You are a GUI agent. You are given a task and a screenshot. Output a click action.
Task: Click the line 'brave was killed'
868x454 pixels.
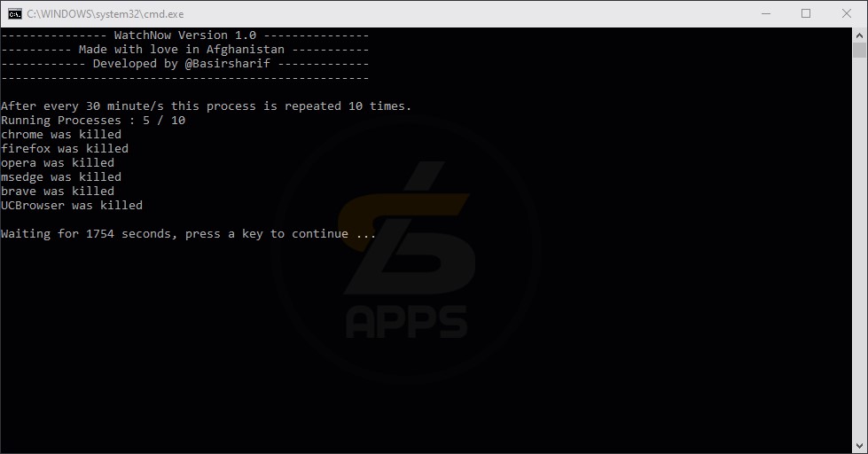(58, 191)
